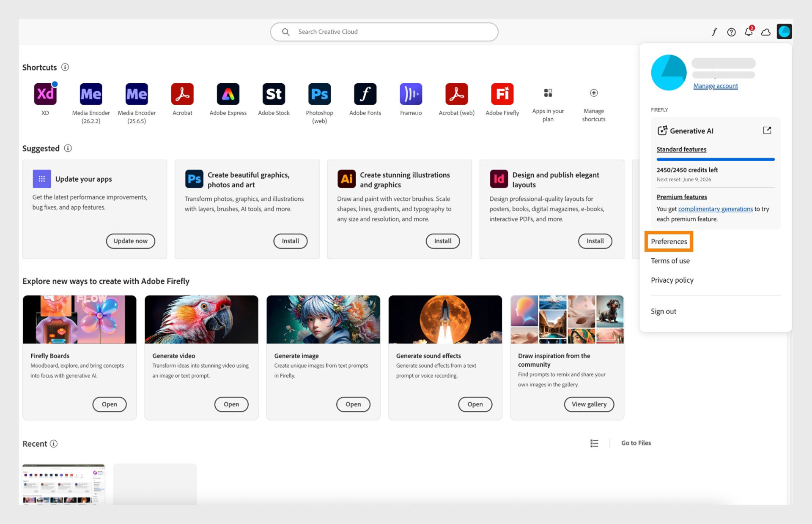Click the View gallery button
812x524 pixels.
point(589,404)
